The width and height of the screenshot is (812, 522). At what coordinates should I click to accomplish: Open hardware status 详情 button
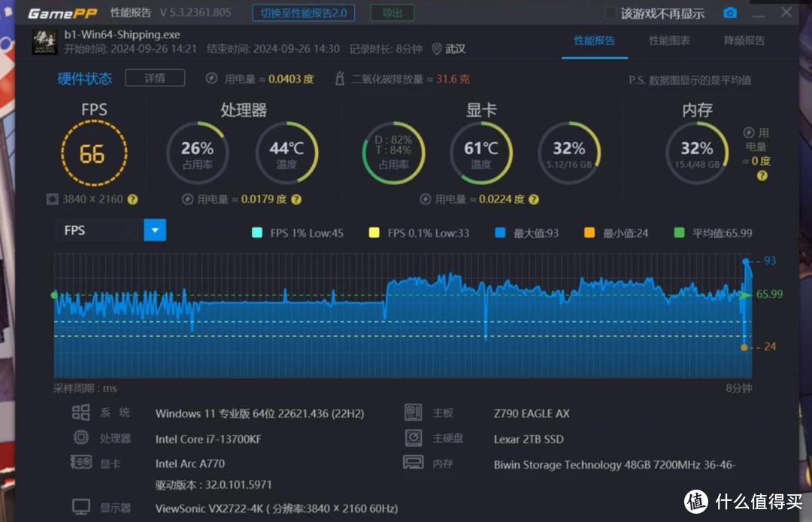click(155, 77)
